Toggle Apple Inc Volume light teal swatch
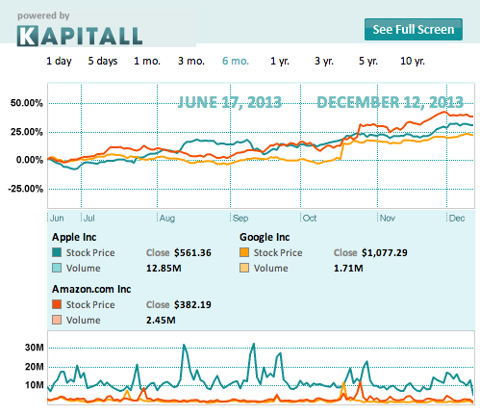This screenshot has width=480, height=415. (x=57, y=268)
